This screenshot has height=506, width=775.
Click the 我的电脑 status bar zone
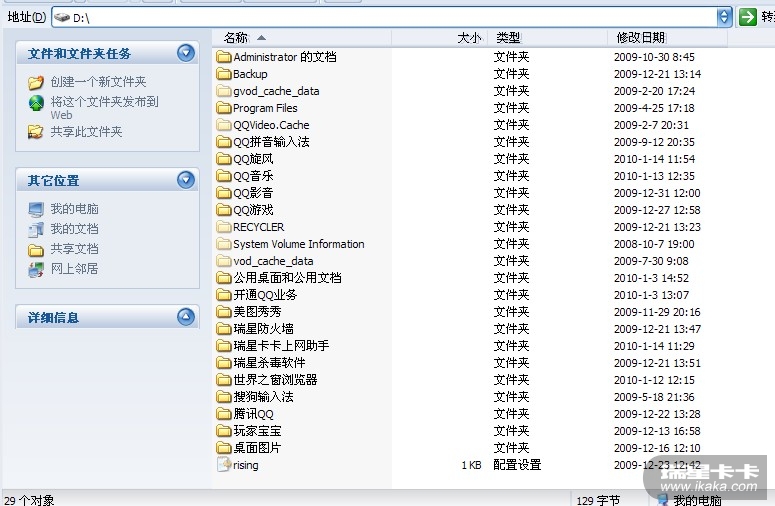(689, 500)
